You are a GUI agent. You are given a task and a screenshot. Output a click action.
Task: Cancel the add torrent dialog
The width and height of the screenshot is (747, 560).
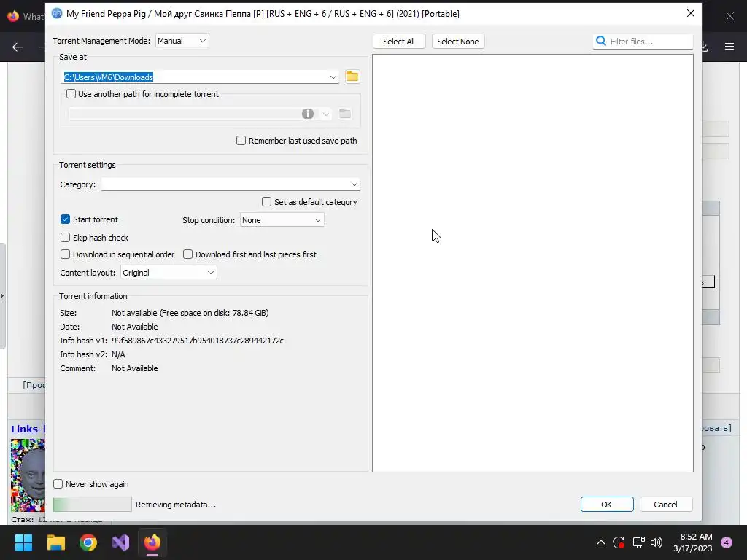(665, 505)
